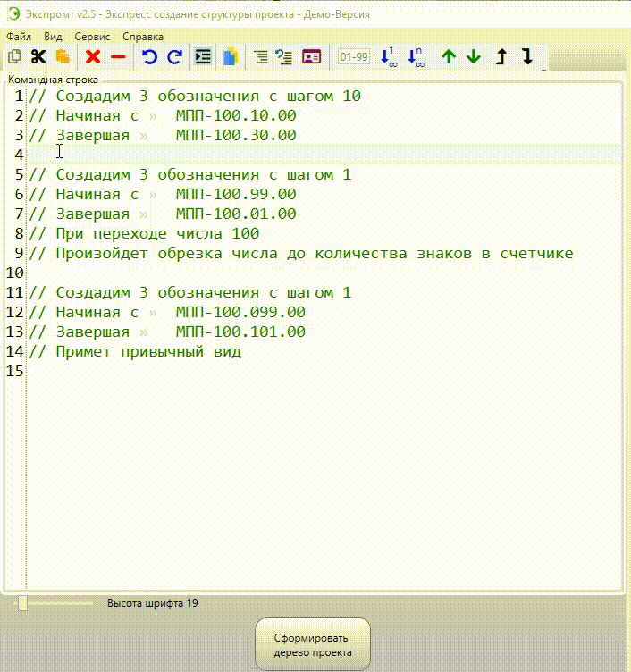The image size is (631, 672).
Task: Undo with the blue counterclockwise arrow
Action: 149,56
